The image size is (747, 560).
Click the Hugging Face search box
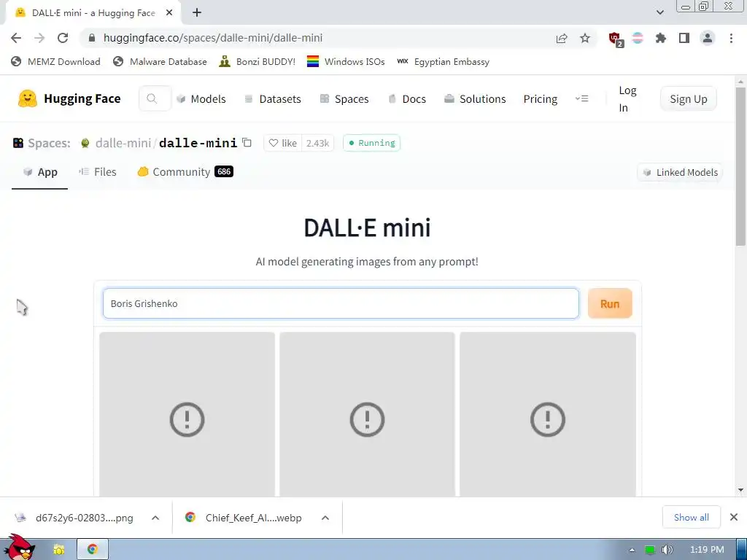(x=155, y=98)
